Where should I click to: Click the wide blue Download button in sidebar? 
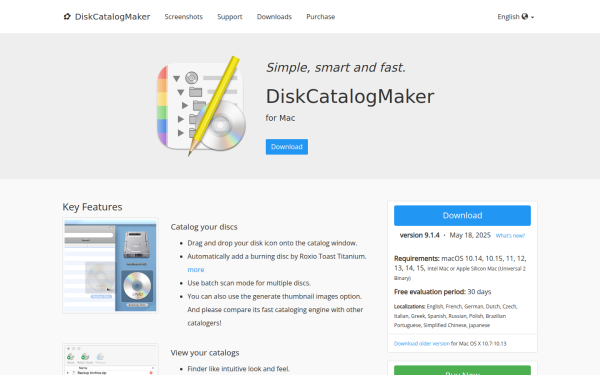click(462, 215)
